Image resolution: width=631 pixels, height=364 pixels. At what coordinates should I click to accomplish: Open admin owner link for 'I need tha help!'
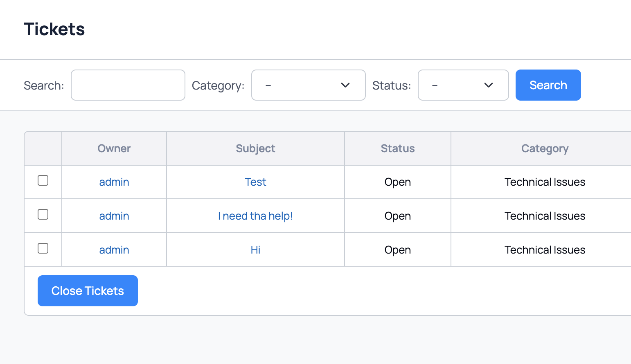click(x=114, y=216)
